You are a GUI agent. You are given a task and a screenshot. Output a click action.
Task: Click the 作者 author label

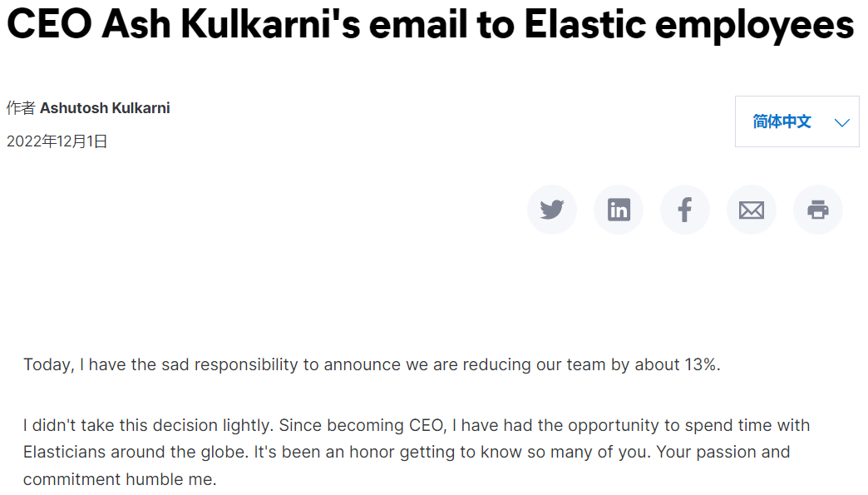pyautogui.click(x=21, y=108)
